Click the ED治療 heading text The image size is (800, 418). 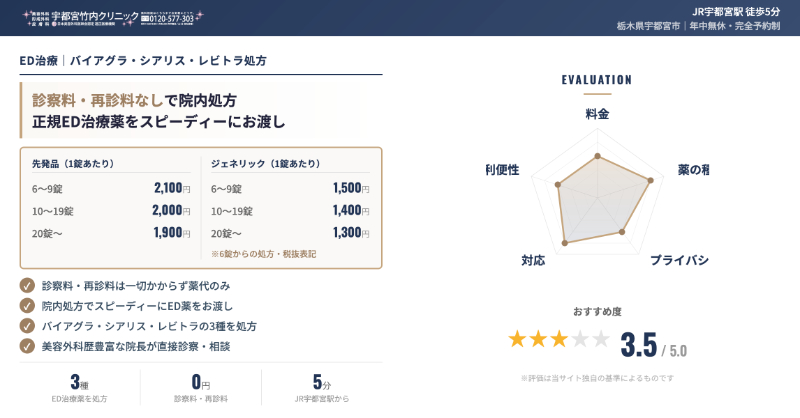coord(38,61)
